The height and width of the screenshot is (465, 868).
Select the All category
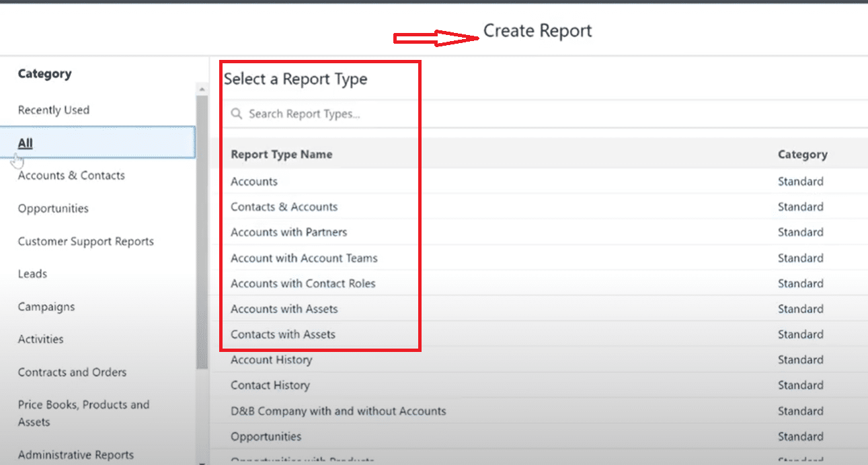pyautogui.click(x=26, y=143)
